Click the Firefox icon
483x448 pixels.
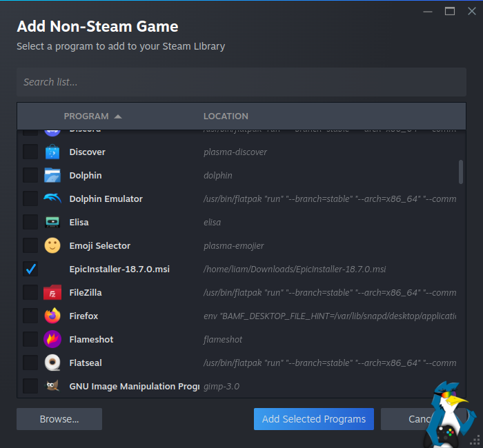52,316
